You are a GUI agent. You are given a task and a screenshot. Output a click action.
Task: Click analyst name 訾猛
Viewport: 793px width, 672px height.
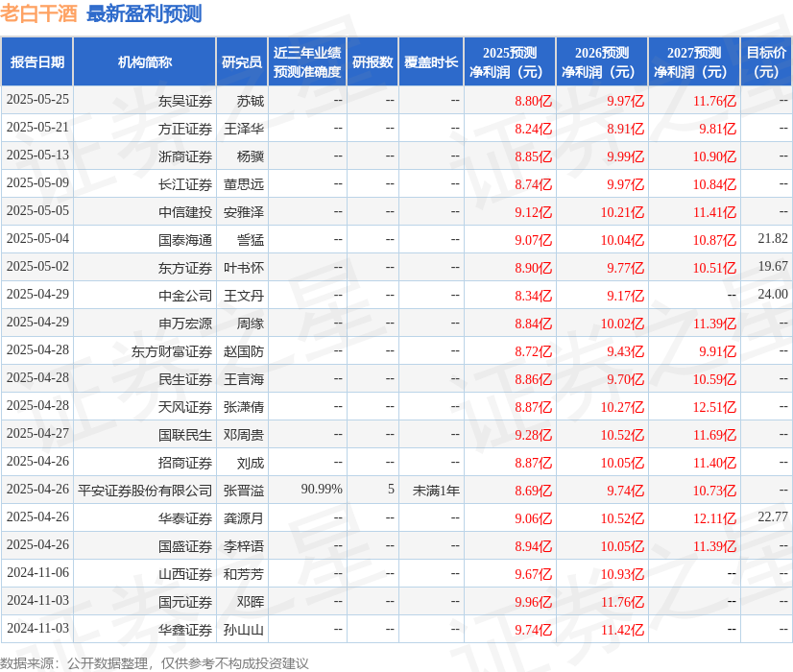point(251,240)
